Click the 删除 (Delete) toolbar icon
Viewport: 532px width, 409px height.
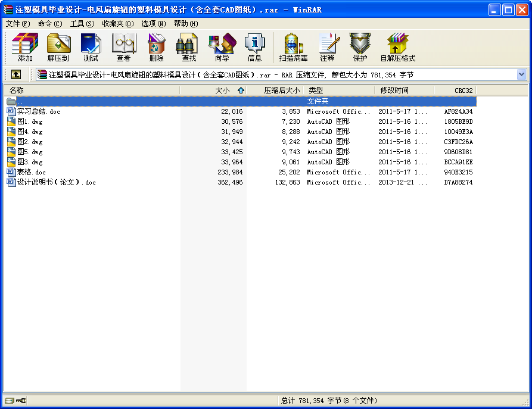[156, 47]
